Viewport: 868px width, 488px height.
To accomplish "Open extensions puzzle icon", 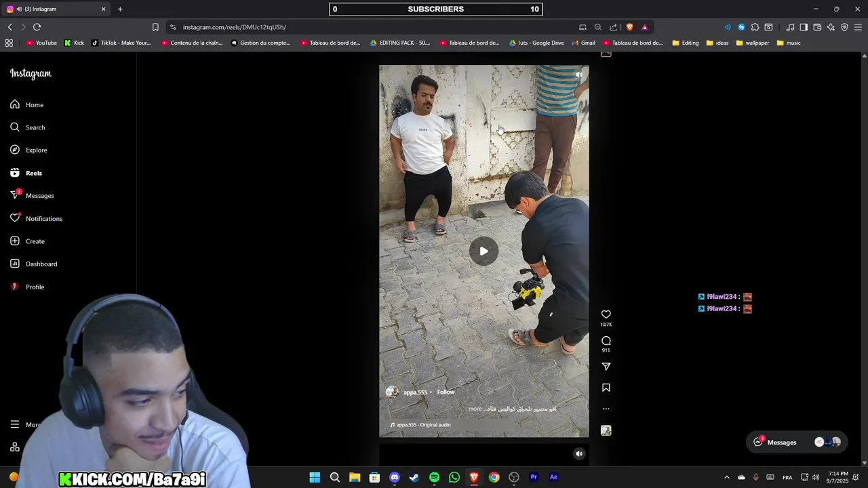I will click(x=755, y=27).
